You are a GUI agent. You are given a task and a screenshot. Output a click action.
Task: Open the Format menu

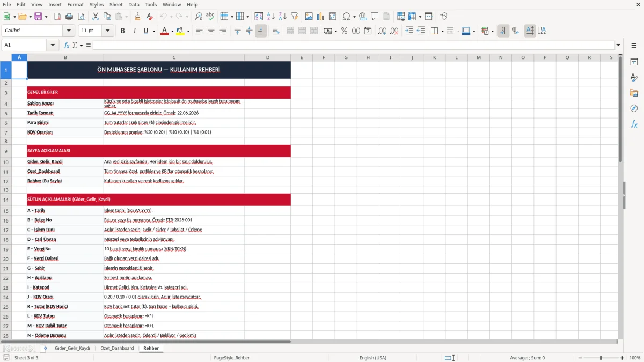(75, 4)
